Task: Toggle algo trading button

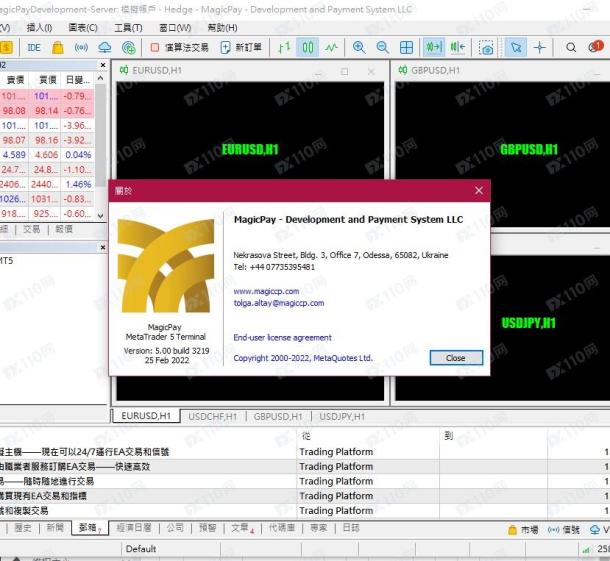Action: tap(180, 47)
